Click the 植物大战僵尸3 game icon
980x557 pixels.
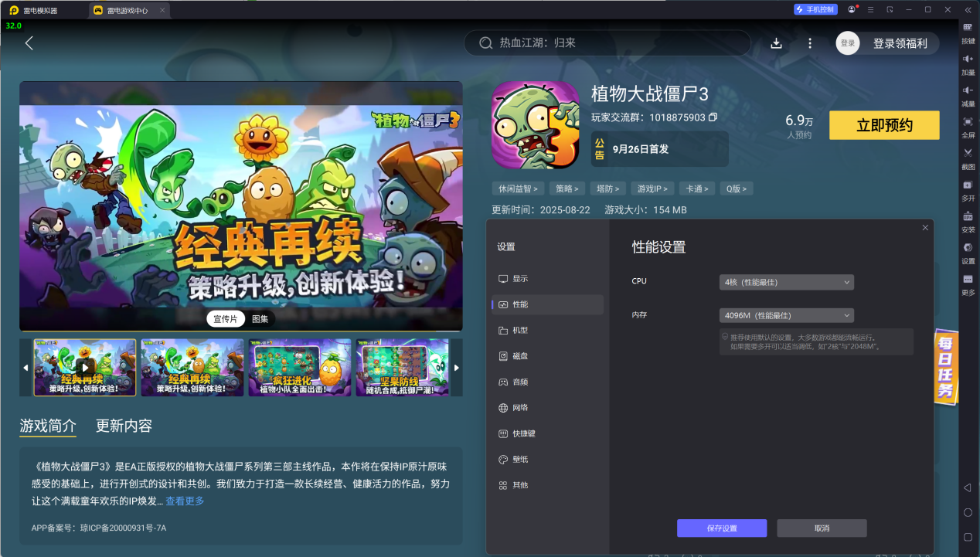(535, 124)
